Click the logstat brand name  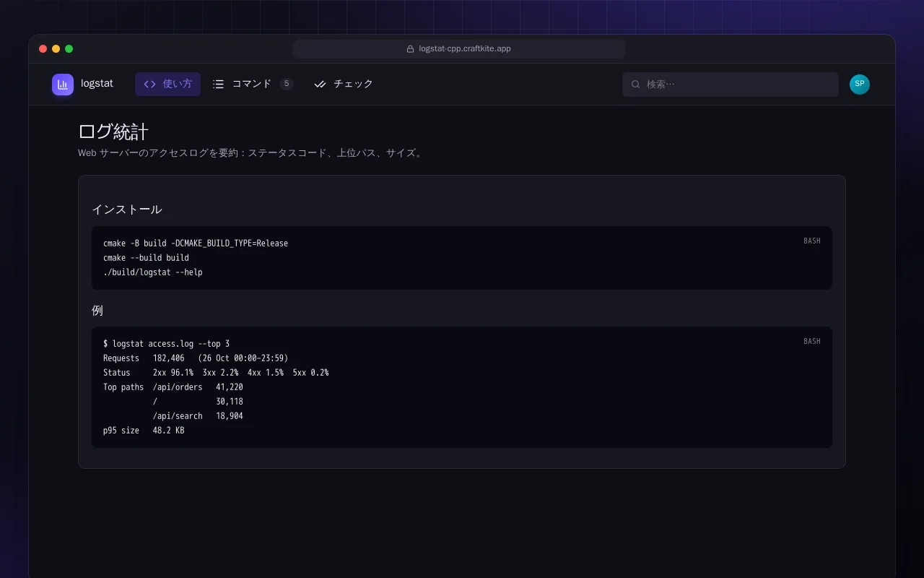point(97,84)
